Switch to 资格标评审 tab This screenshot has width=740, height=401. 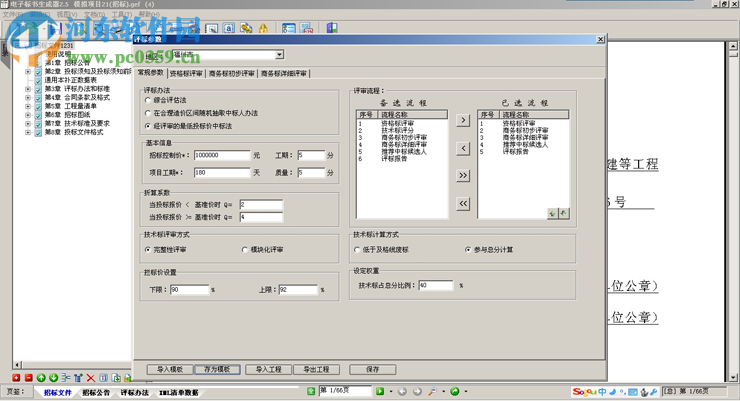(x=186, y=74)
